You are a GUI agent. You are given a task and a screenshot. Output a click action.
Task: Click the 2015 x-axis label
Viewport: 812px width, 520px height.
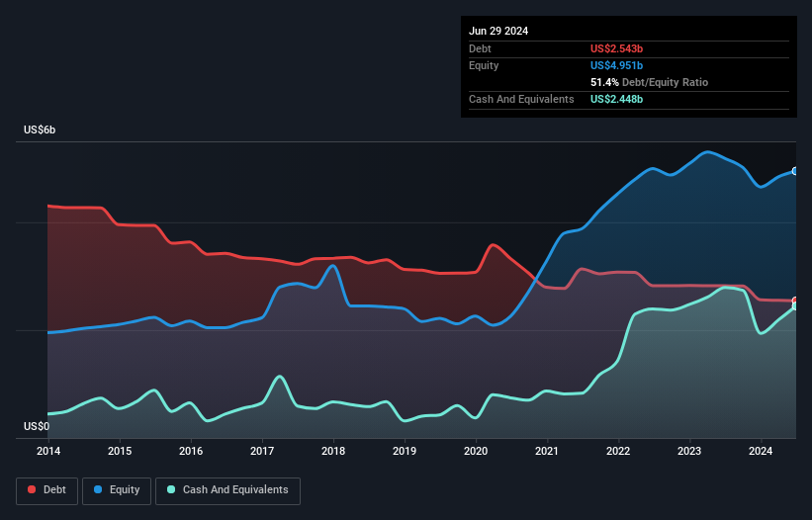120,451
